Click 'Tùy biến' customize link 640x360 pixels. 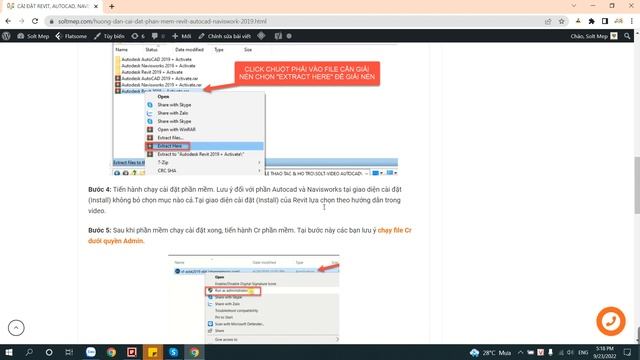click(109, 36)
